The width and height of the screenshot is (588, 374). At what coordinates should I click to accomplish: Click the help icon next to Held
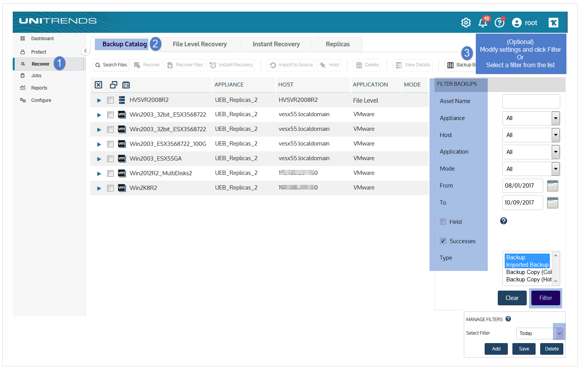pyautogui.click(x=504, y=221)
